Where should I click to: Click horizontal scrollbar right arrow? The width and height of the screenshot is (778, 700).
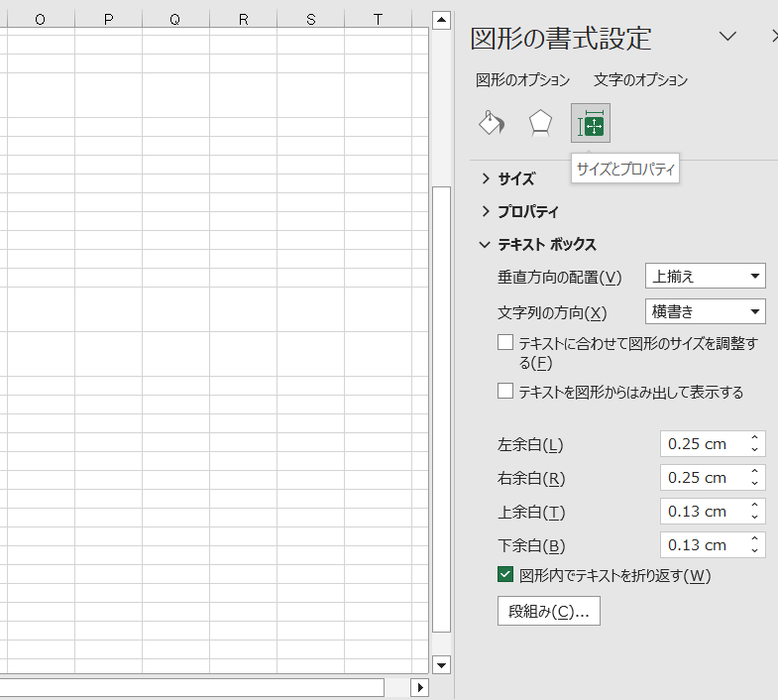(420, 687)
